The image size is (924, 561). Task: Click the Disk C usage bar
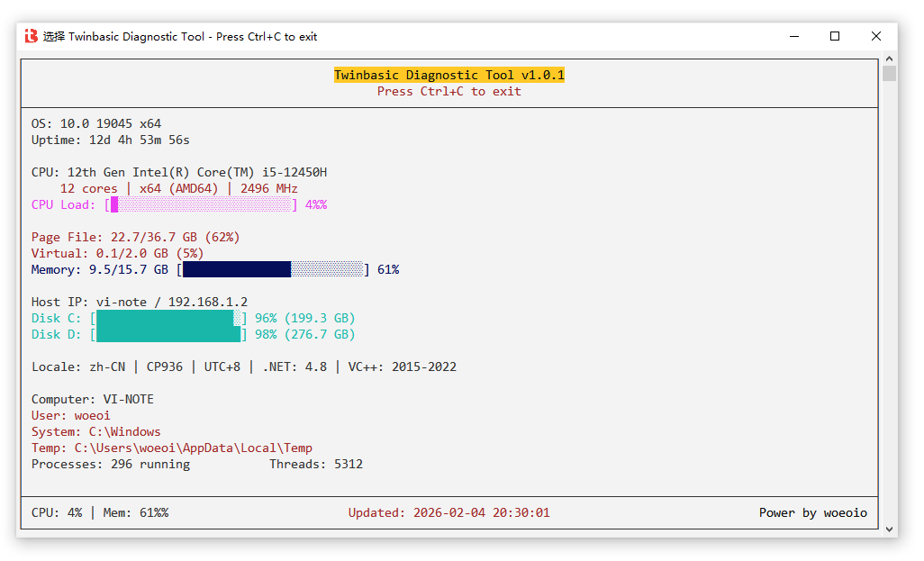click(x=168, y=318)
